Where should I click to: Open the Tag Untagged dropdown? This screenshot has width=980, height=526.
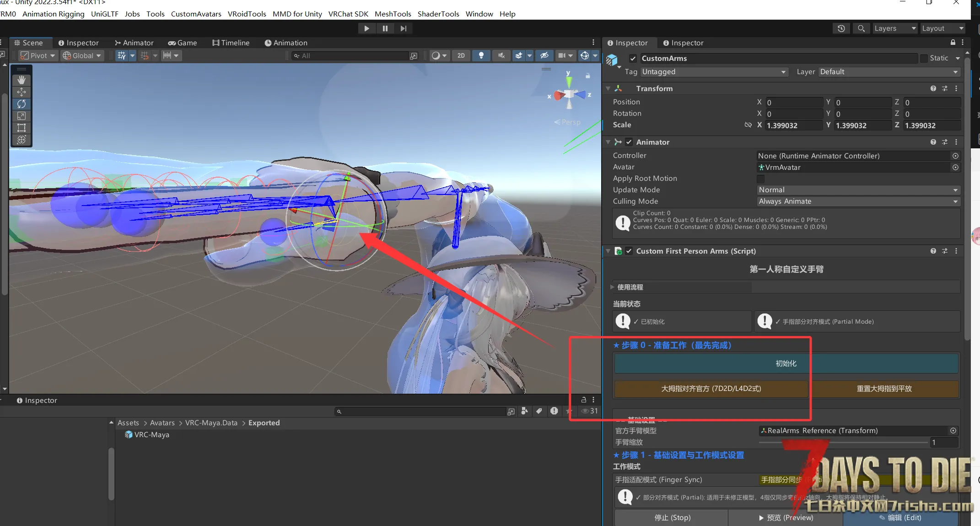[714, 72]
